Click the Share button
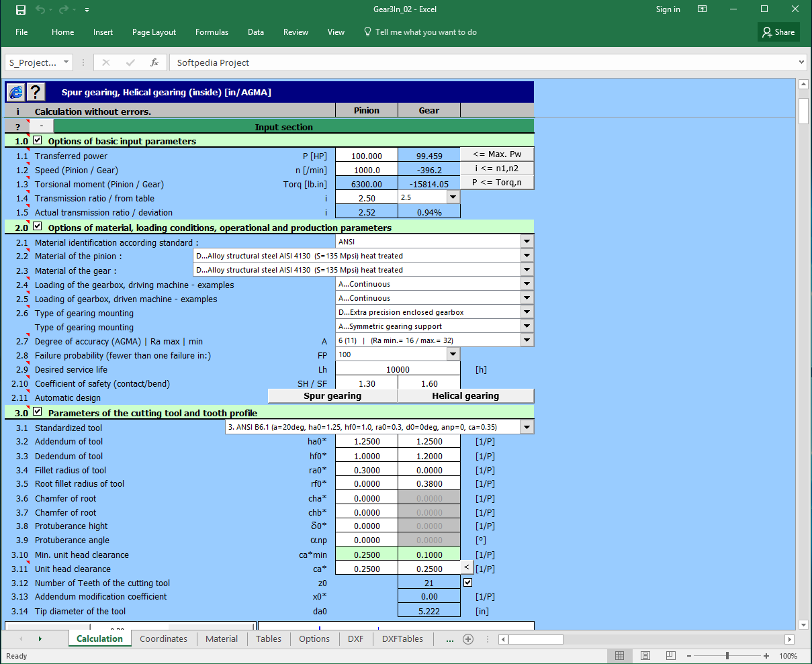This screenshot has width=812, height=664. coord(778,32)
